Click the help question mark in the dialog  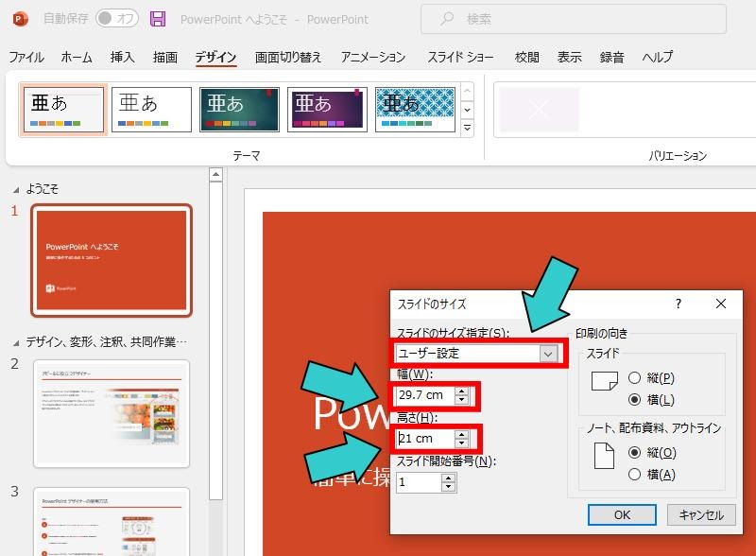(x=678, y=304)
